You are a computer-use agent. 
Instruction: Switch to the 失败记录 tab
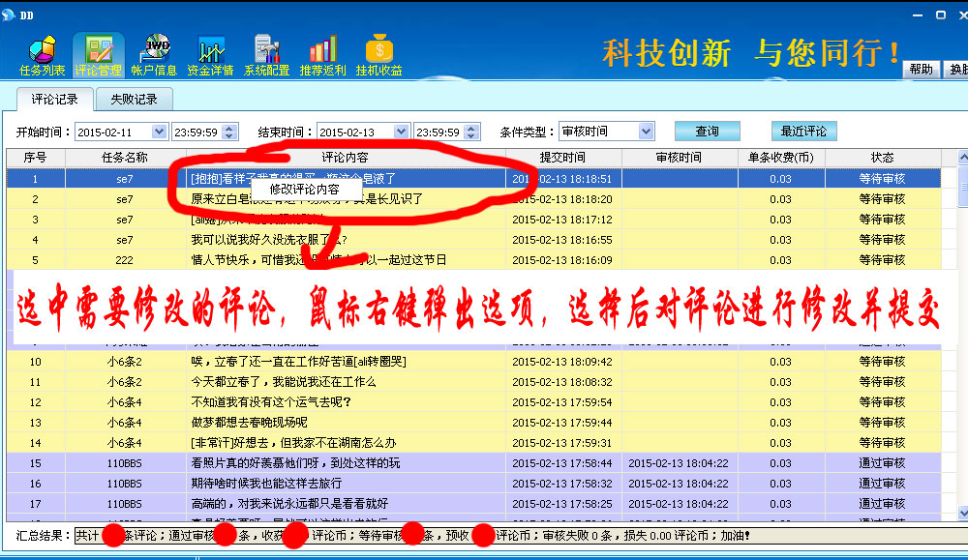pos(134,100)
